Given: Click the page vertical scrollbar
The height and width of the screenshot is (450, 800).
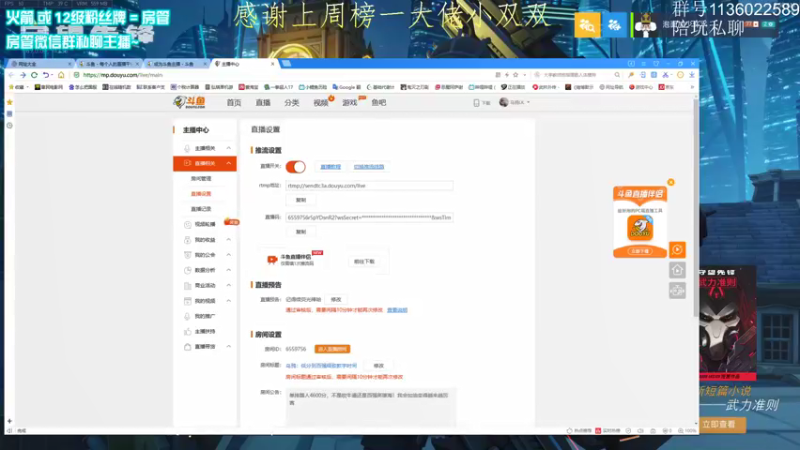Looking at the screenshot, I should 695,209.
